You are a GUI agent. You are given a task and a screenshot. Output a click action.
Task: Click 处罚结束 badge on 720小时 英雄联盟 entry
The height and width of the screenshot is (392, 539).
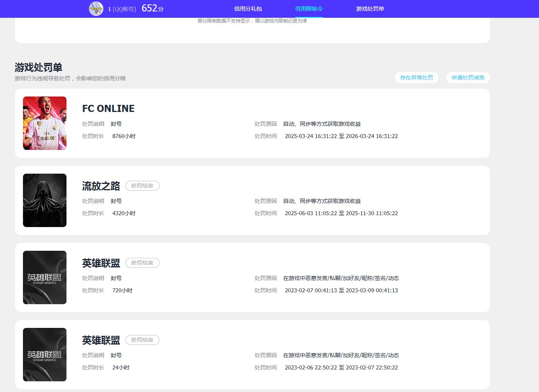(x=142, y=263)
